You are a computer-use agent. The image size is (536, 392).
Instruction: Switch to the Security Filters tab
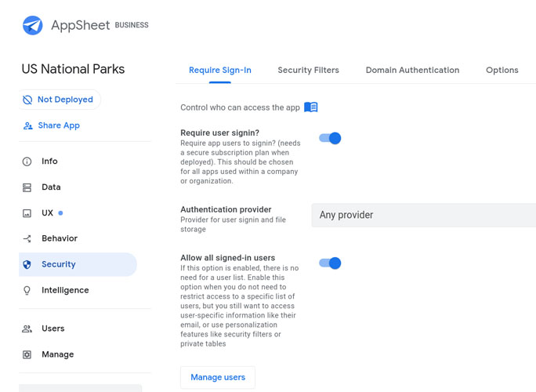point(308,71)
